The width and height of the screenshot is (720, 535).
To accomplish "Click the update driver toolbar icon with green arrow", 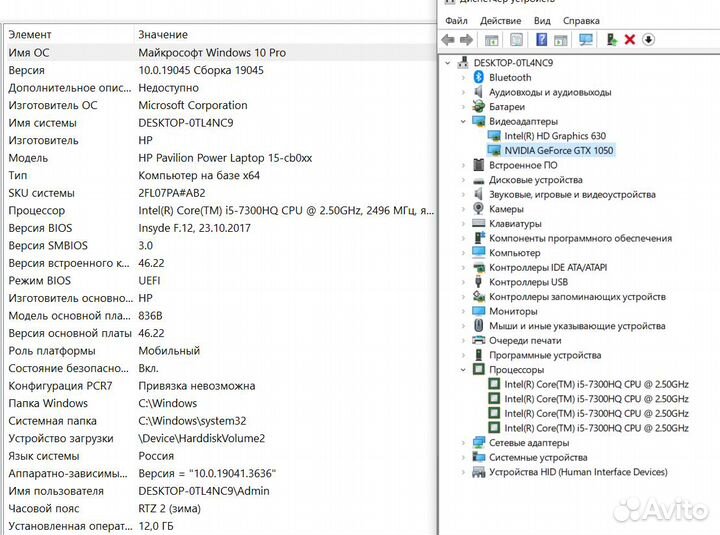I will [612, 39].
